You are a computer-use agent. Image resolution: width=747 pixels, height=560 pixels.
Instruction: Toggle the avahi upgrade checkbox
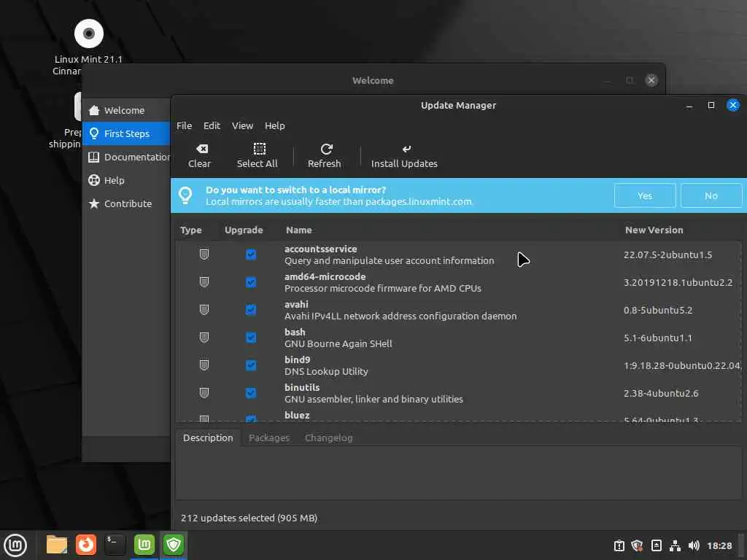point(251,310)
